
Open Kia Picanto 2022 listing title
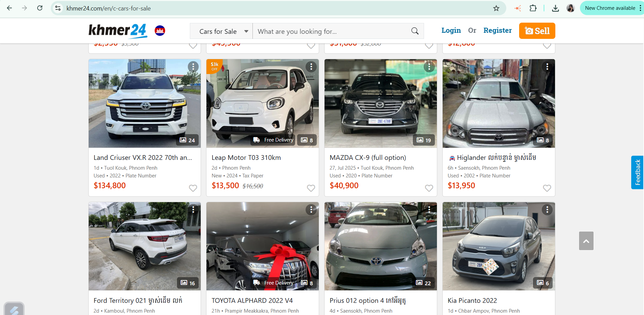pos(472,300)
